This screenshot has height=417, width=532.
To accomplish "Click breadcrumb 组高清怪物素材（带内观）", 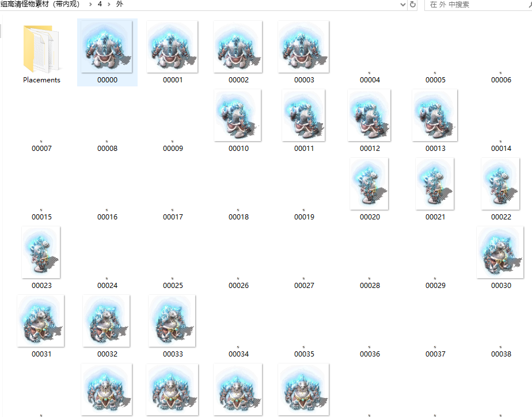I will [40, 4].
